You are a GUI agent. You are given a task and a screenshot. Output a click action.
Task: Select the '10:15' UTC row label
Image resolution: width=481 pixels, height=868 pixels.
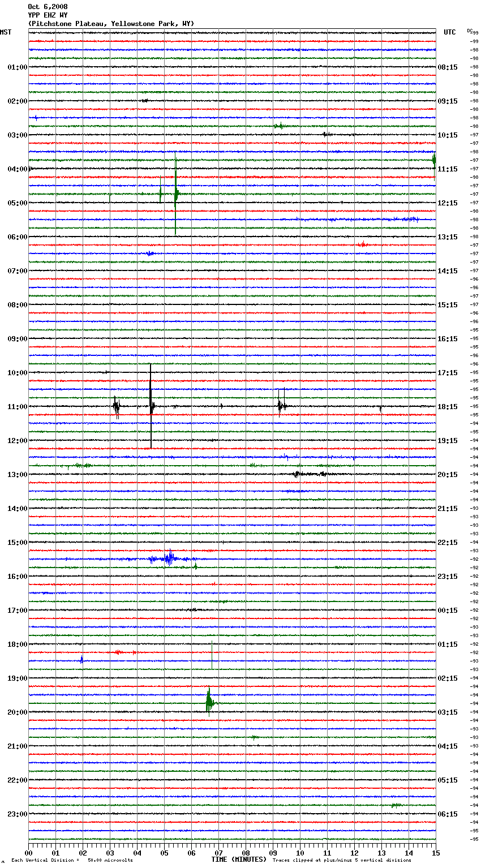coord(448,135)
